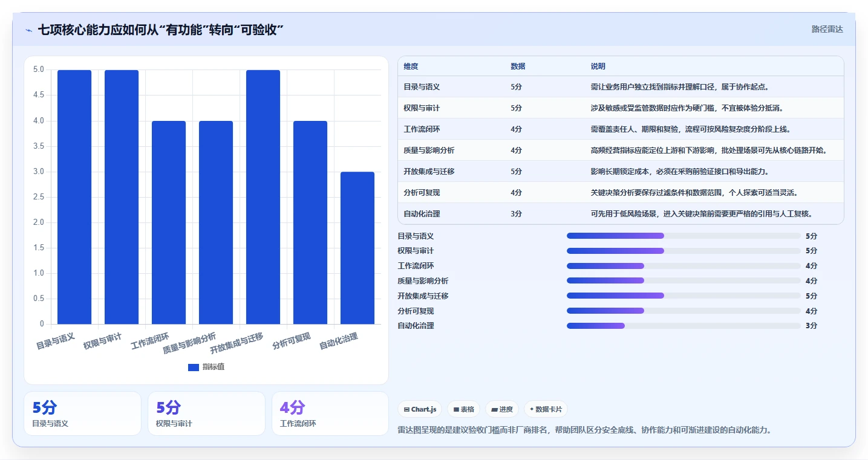Image resolution: width=868 pixels, height=460 pixels.
Task: Click the 3分 score in the 自动化治理 table row
Action: click(516, 214)
